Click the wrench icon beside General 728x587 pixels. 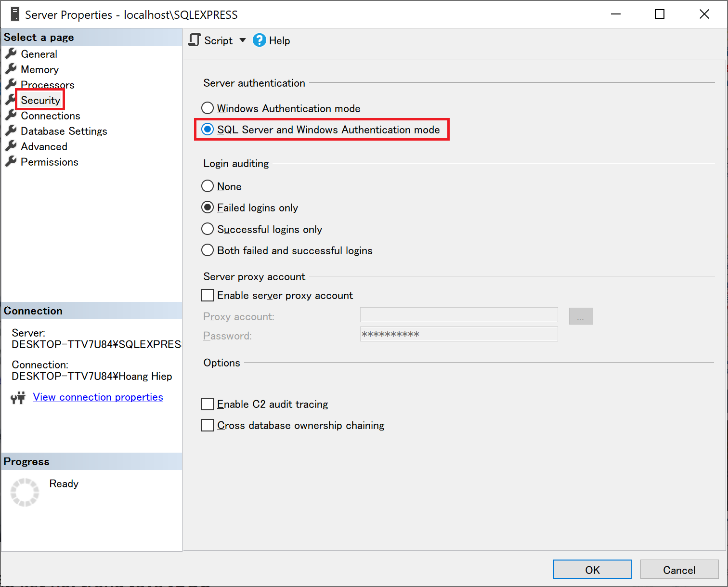11,53
